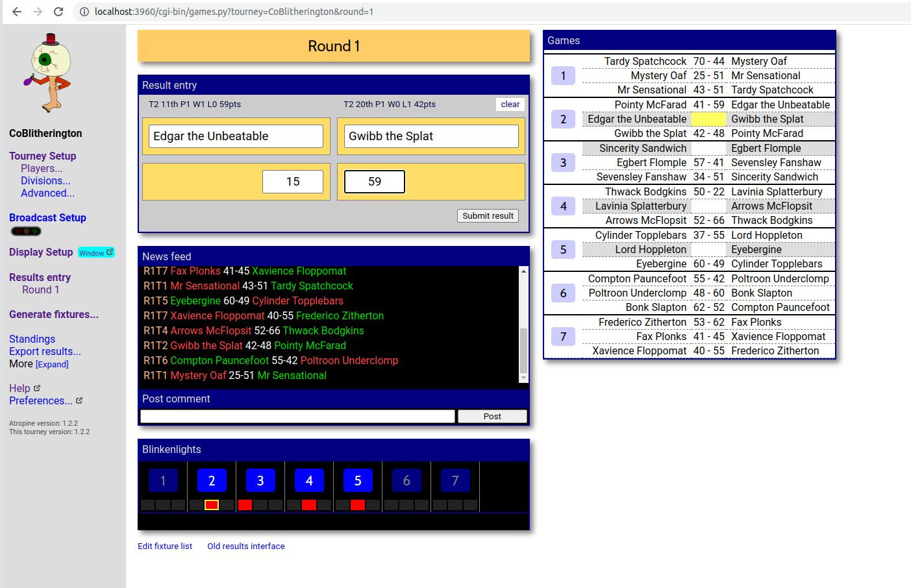911x588 pixels.
Task: Select table 2 Blinkenlights button
Action: (211, 481)
